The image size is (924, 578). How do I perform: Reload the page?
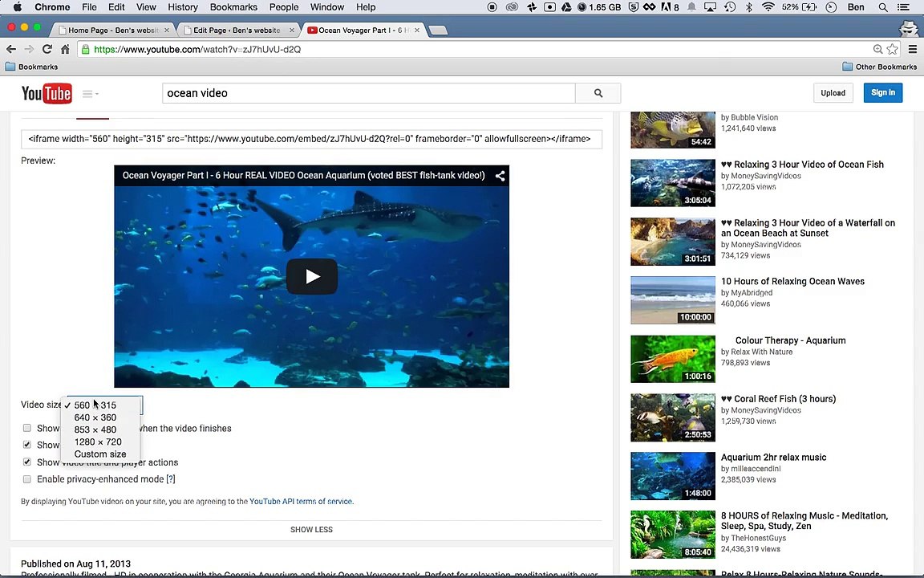(x=47, y=49)
